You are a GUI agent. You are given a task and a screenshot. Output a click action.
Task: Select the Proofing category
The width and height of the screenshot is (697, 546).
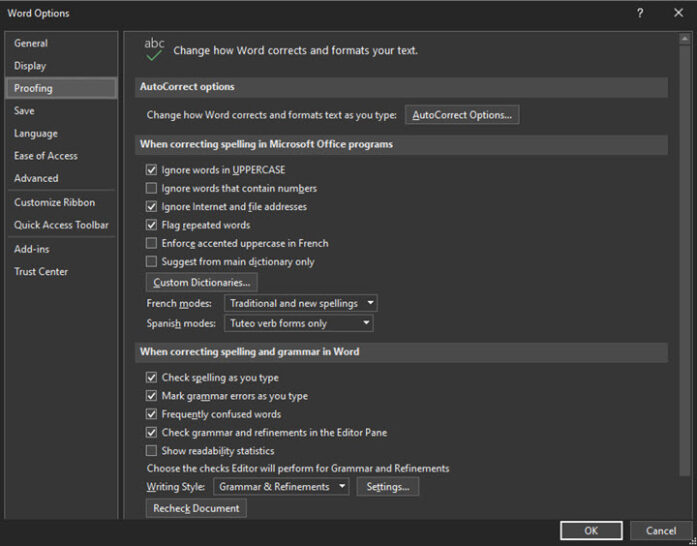point(61,88)
